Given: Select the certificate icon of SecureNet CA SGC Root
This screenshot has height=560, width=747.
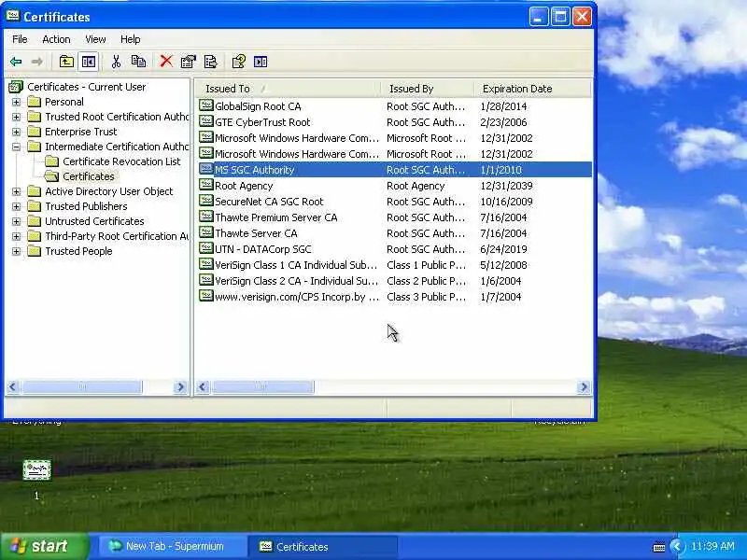Looking at the screenshot, I should [x=205, y=201].
